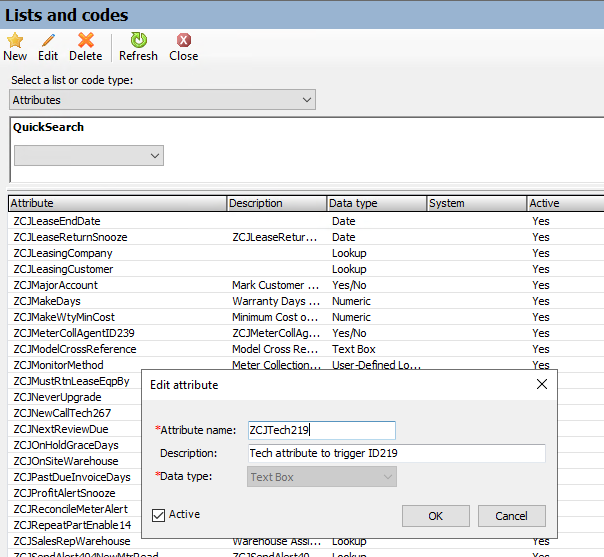The height and width of the screenshot is (557, 604).
Task: Select the ZCJMeterCollAgentID239 row
Action: [x=306, y=333]
